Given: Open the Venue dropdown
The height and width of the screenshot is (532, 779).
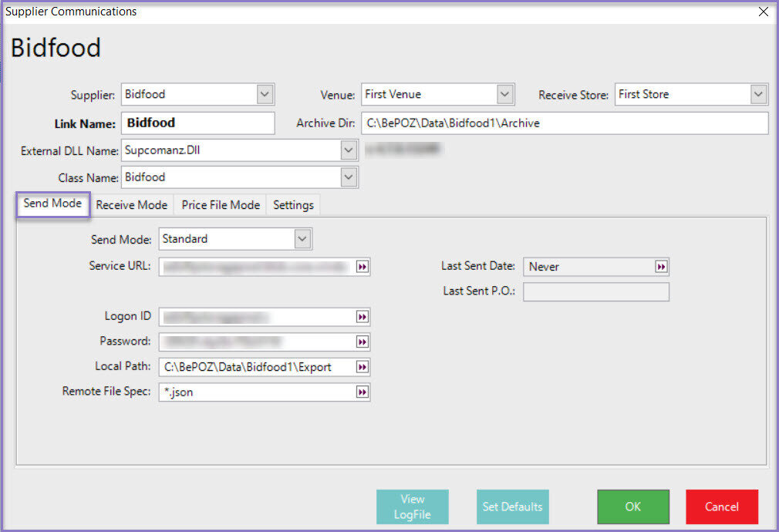Looking at the screenshot, I should (504, 94).
